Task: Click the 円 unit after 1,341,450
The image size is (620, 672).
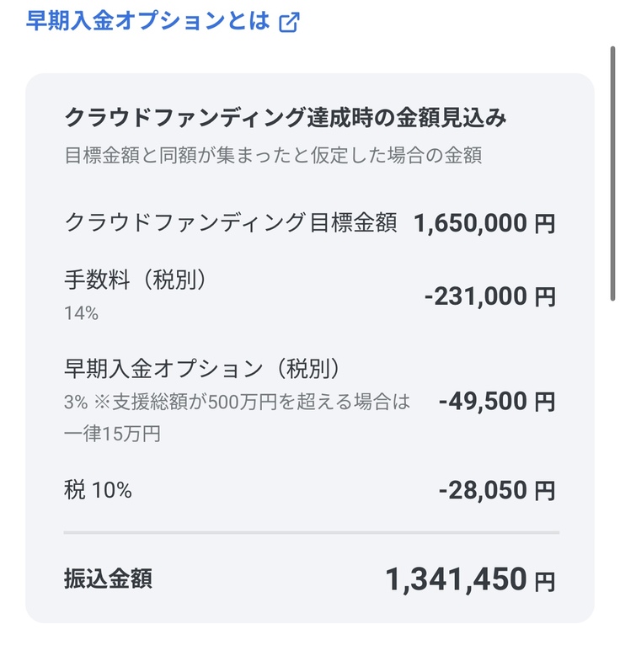Action: coord(546,581)
